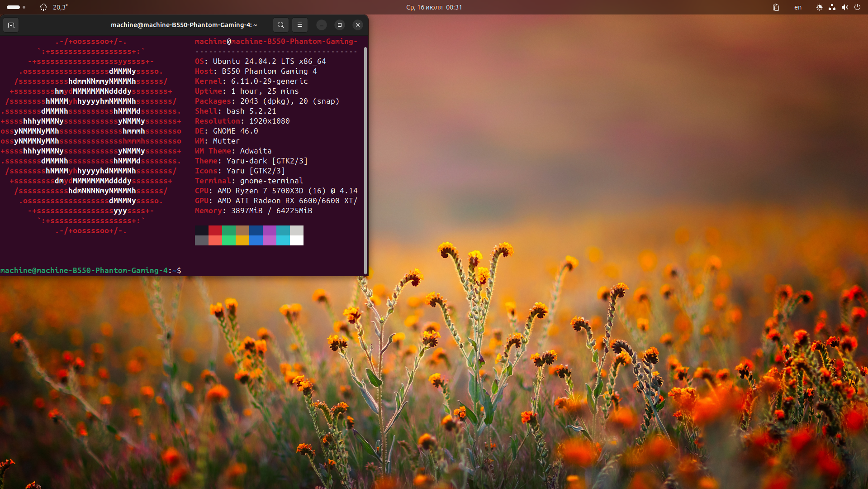Open a new terminal tab

pos(11,25)
